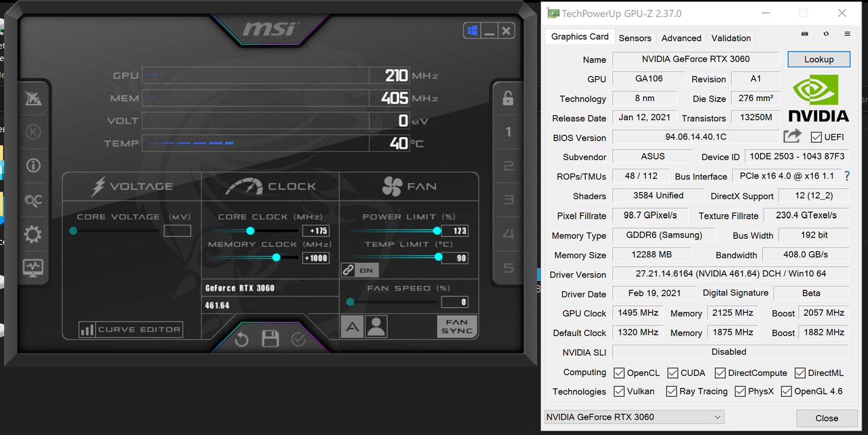
Task: Click the core clock value field +175
Action: pos(316,231)
